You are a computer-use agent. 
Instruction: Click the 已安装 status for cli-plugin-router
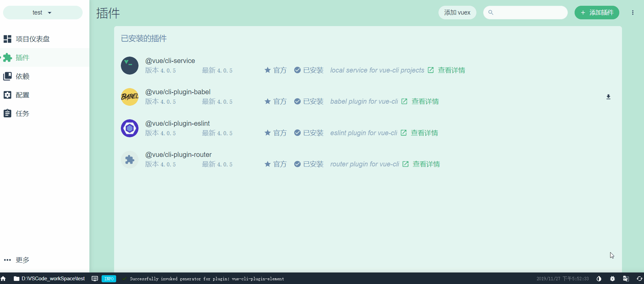(x=309, y=164)
